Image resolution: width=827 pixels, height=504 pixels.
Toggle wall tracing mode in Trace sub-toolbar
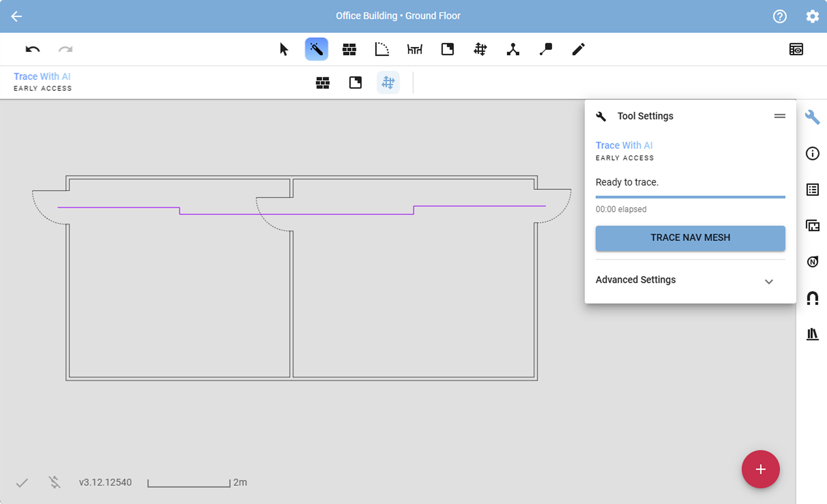pos(323,83)
